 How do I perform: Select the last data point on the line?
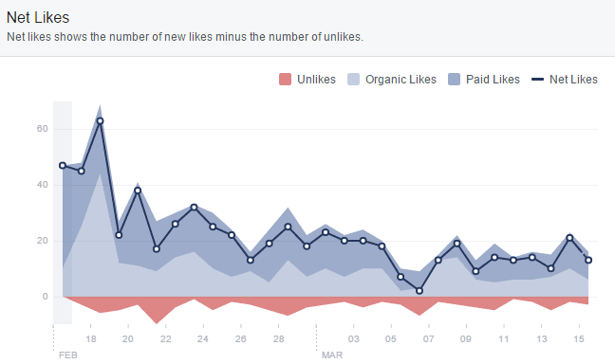pyautogui.click(x=588, y=260)
